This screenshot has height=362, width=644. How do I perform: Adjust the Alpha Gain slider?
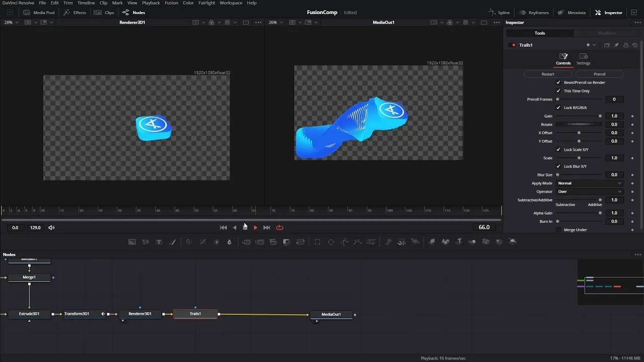click(579, 213)
